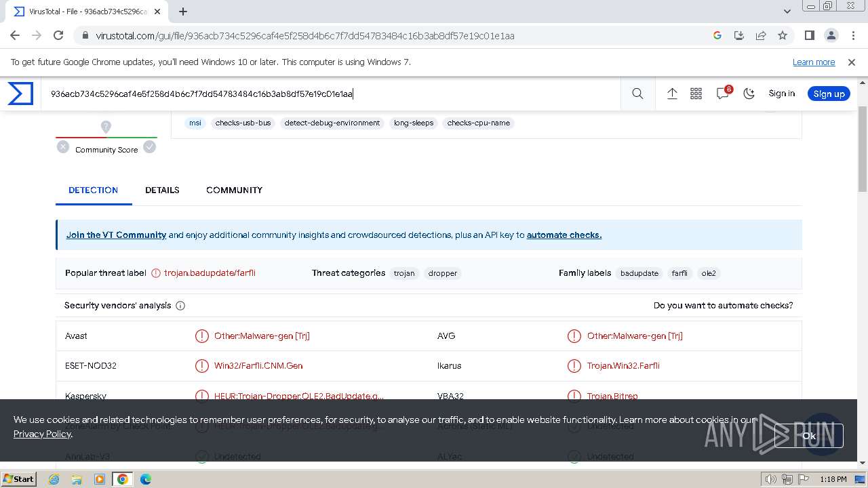Click the Sign up button
The height and width of the screenshot is (488, 868).
829,94
